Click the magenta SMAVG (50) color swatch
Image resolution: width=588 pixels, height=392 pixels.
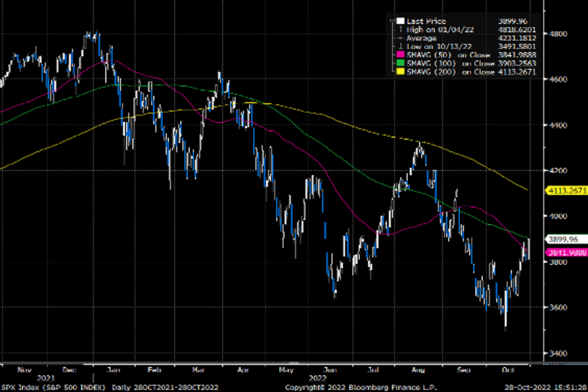click(x=400, y=54)
